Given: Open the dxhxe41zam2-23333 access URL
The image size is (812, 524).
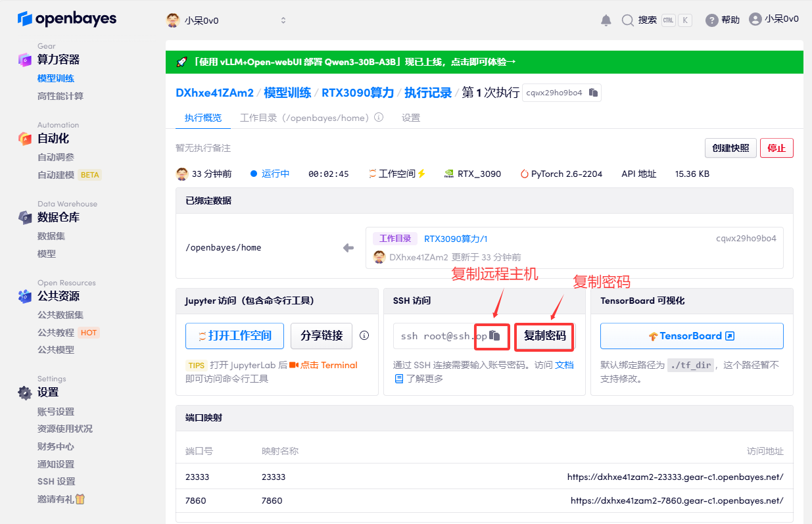Looking at the screenshot, I should (x=675, y=477).
